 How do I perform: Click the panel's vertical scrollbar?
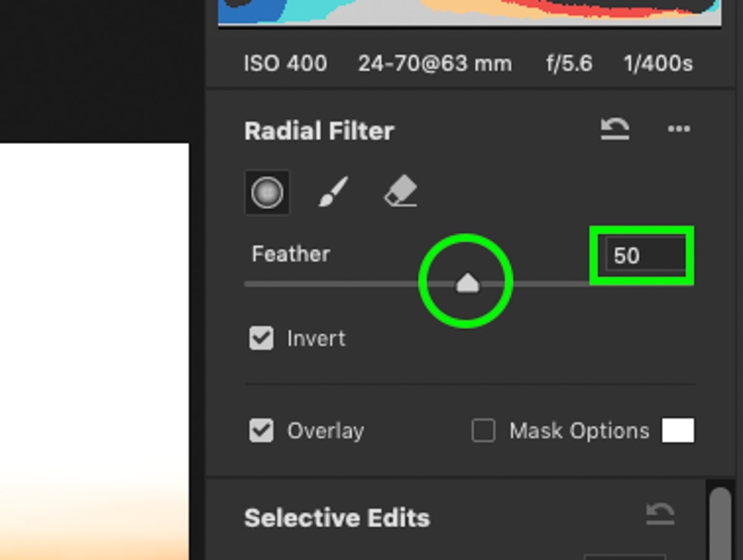point(720,523)
